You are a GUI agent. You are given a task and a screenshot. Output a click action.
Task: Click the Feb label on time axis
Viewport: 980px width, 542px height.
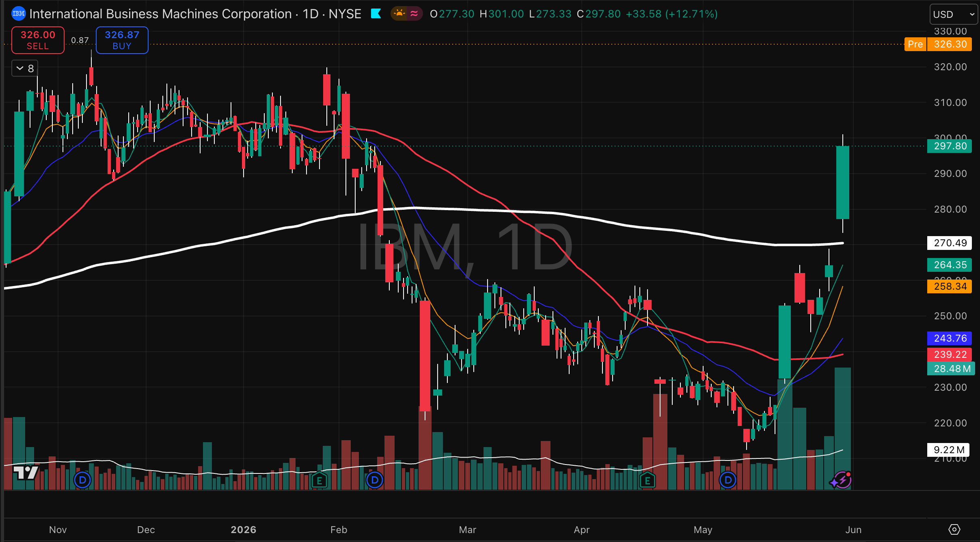tap(339, 529)
